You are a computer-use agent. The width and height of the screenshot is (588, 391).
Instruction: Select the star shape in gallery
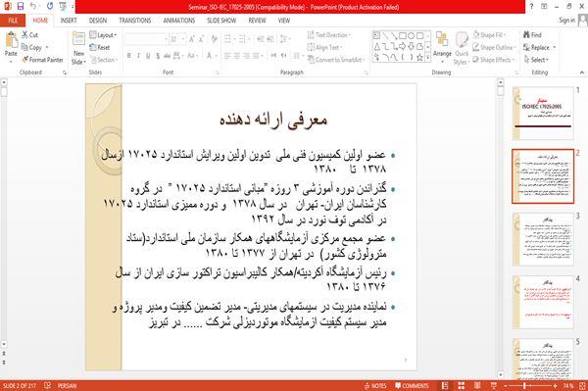coord(419,58)
